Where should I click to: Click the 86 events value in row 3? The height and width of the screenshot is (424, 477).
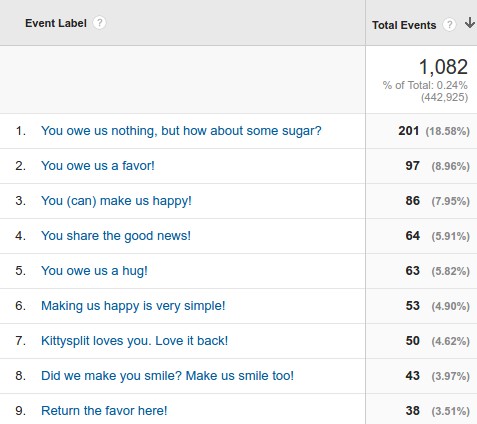click(x=412, y=201)
